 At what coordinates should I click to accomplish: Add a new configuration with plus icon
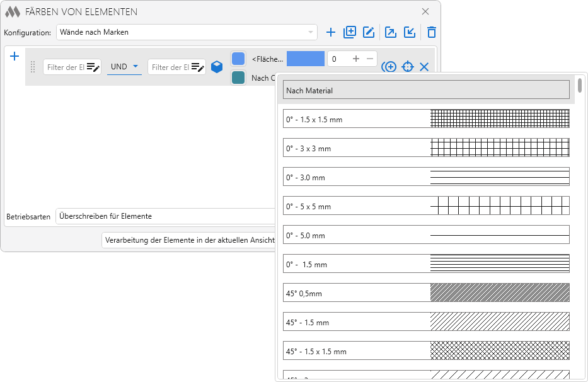(331, 32)
